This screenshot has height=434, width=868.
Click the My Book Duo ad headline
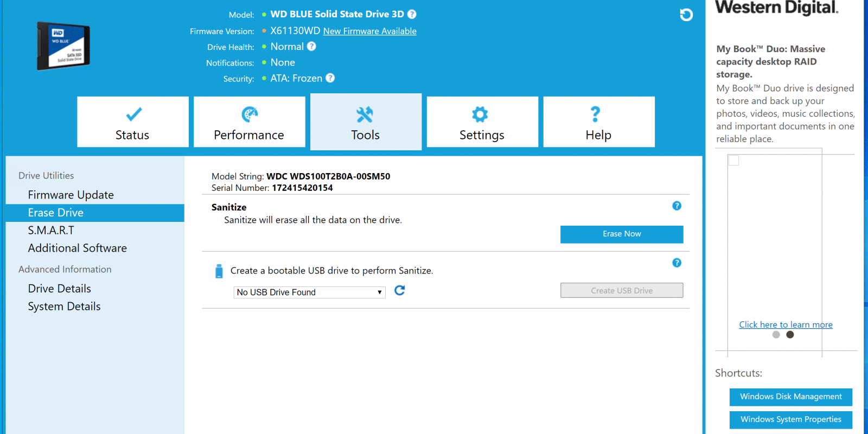770,61
